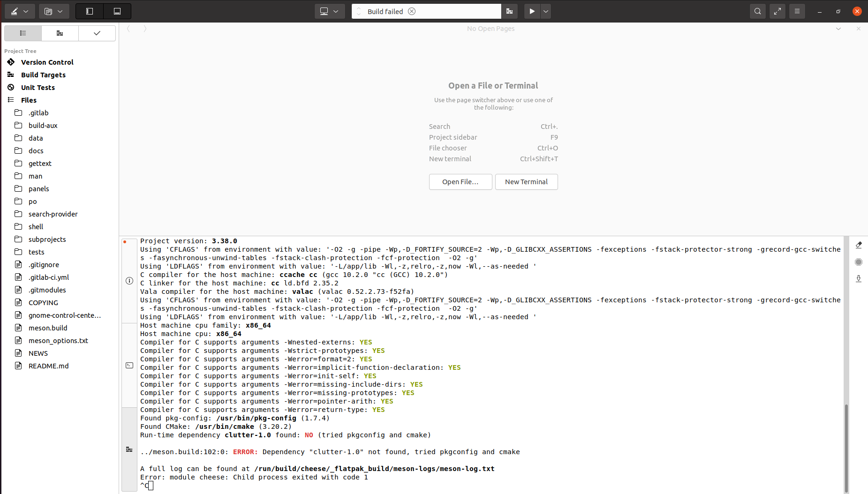868x494 pixels.
Task: Expand the subprojects folder in the tree
Action: pos(47,240)
